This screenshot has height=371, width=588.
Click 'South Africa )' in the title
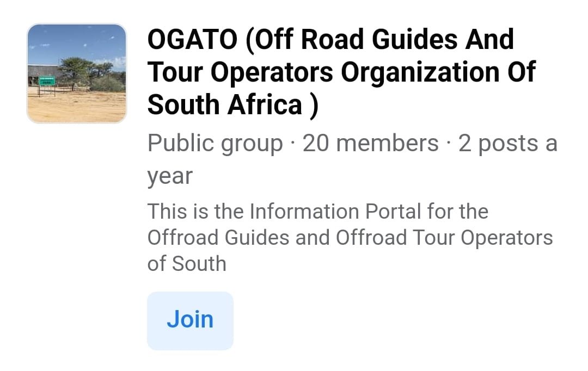pyautogui.click(x=233, y=104)
